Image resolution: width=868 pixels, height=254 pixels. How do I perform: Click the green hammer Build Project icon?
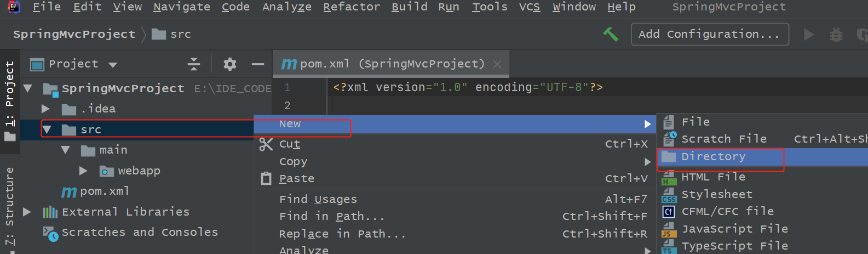pos(610,35)
